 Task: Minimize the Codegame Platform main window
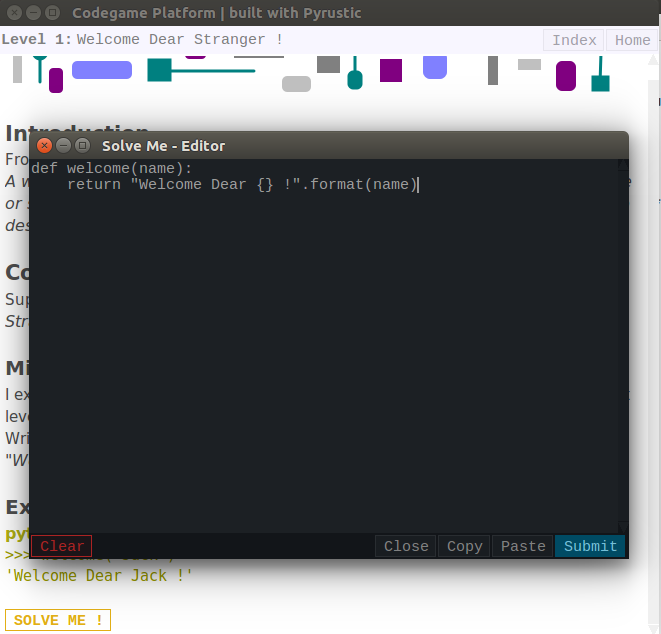point(33,13)
